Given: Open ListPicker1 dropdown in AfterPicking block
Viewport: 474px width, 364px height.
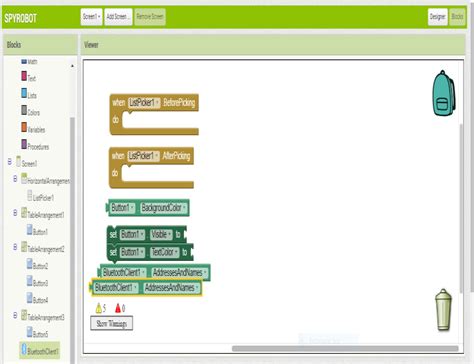Looking at the screenshot, I should tap(143, 156).
